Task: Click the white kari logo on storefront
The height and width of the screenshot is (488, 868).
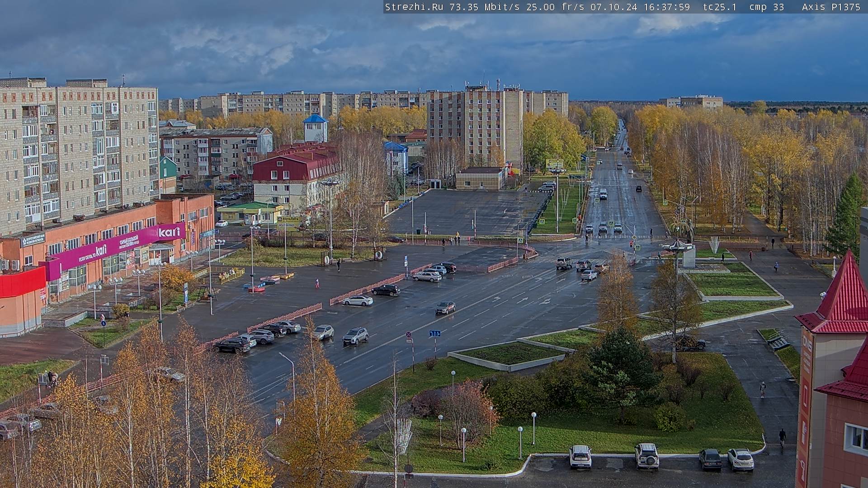Action: (169, 232)
